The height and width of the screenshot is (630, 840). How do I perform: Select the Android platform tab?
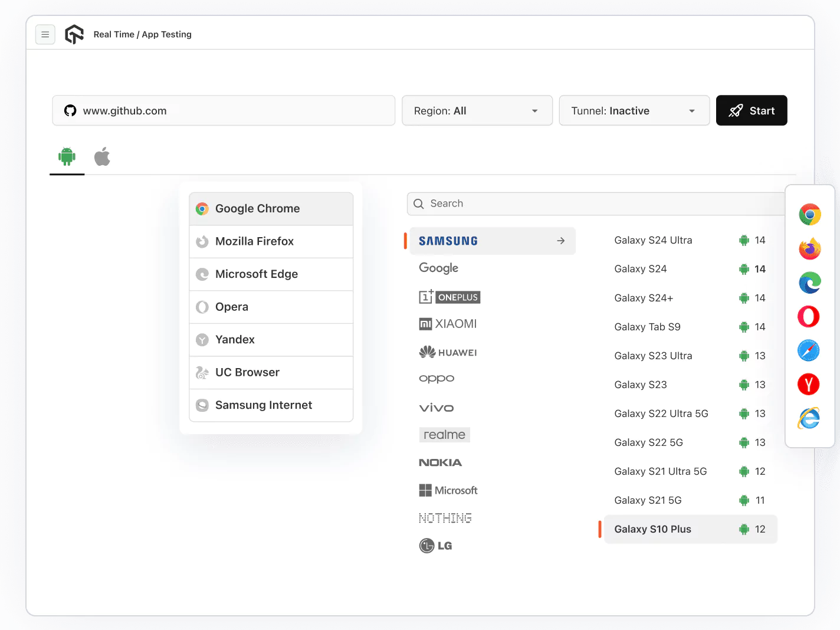coord(67,157)
